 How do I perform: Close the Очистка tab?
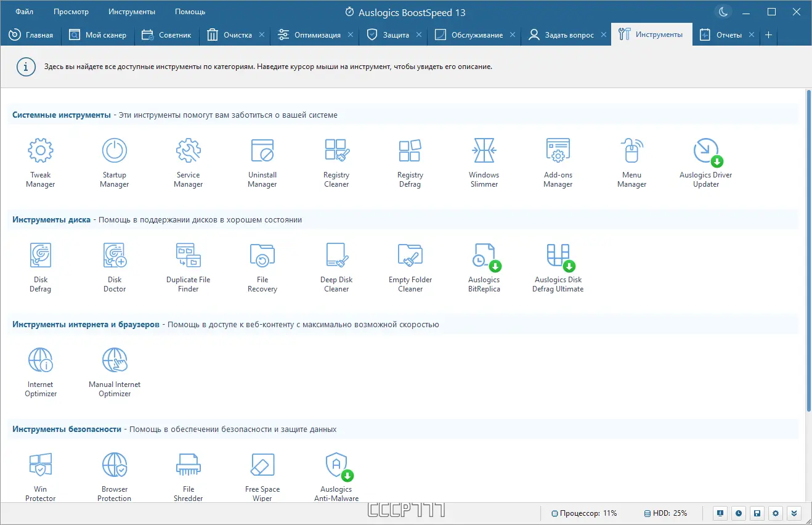262,35
